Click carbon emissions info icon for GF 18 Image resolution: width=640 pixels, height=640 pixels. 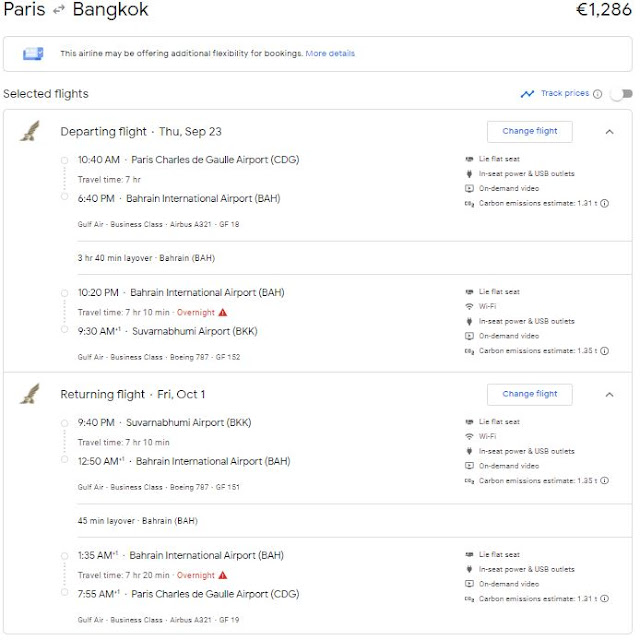point(604,203)
